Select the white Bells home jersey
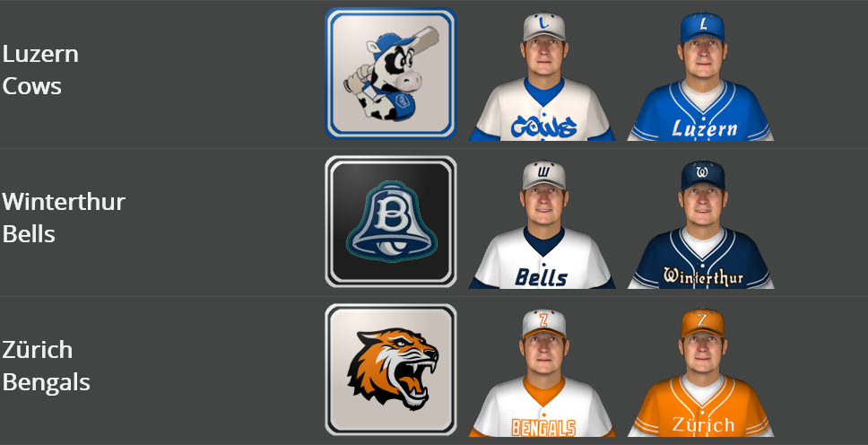 tap(542, 224)
